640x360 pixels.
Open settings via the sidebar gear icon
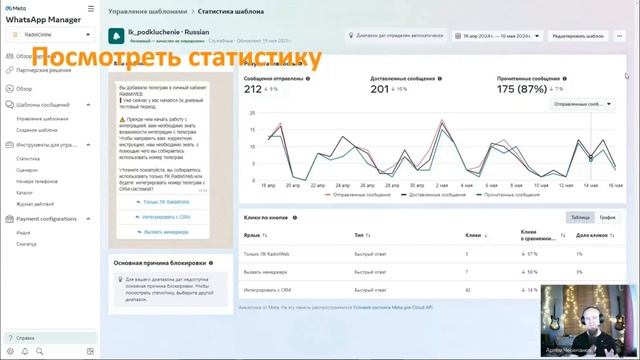pos(10,351)
